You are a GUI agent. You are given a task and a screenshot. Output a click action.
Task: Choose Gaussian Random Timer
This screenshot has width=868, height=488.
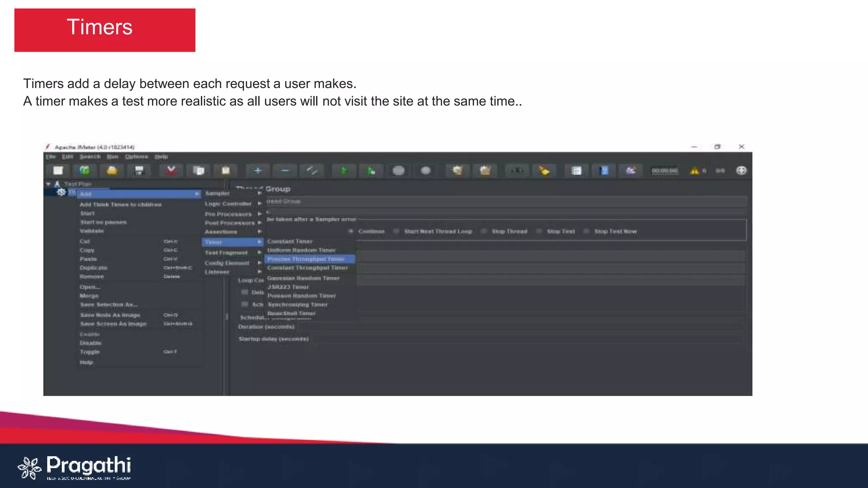310,278
